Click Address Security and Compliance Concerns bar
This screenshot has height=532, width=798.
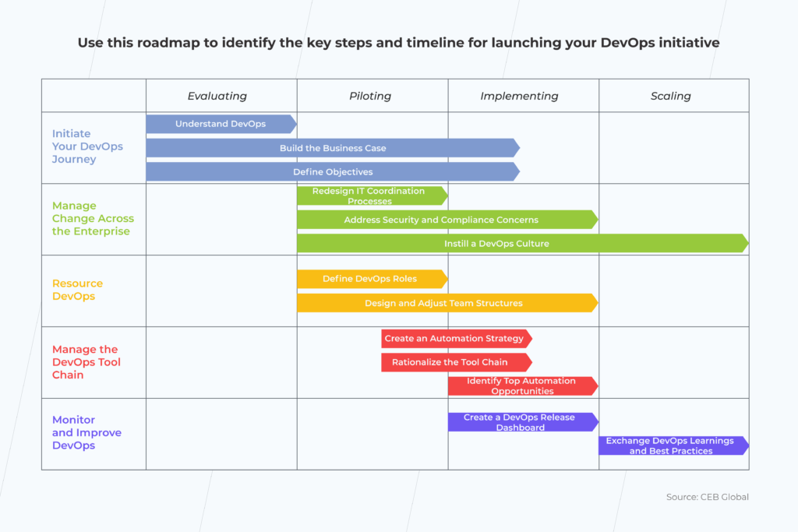click(x=447, y=220)
